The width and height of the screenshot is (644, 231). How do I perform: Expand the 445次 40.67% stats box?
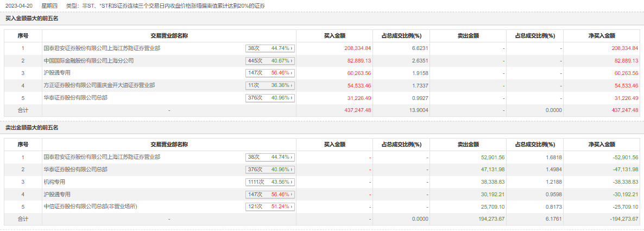coord(270,61)
